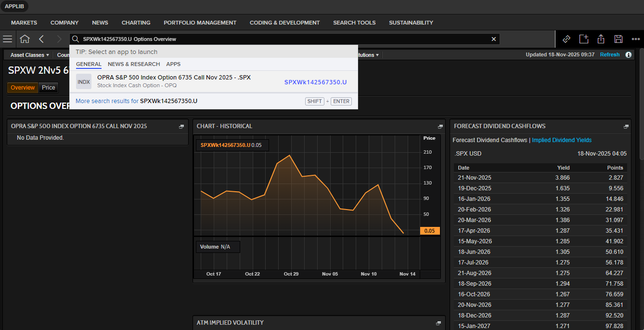Screen dimensions: 644x330
Task: Pop out the ATM Implied Volatility panel
Action: click(438, 323)
